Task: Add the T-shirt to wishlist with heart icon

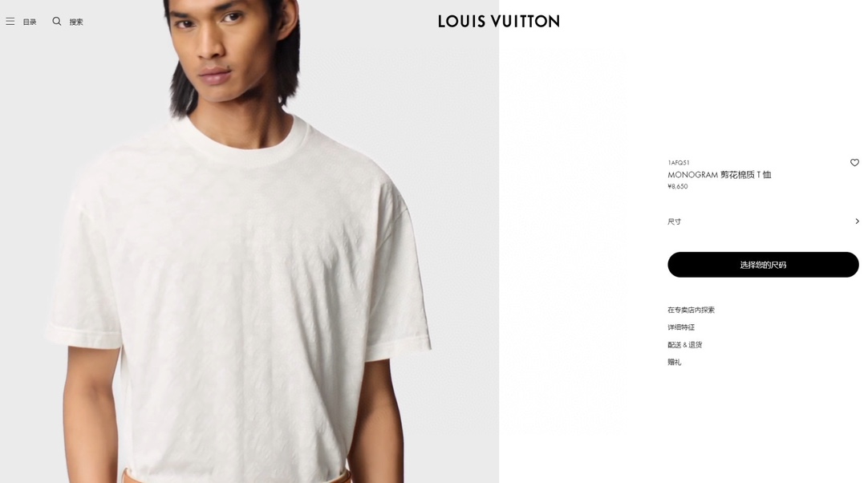Action: [x=854, y=162]
